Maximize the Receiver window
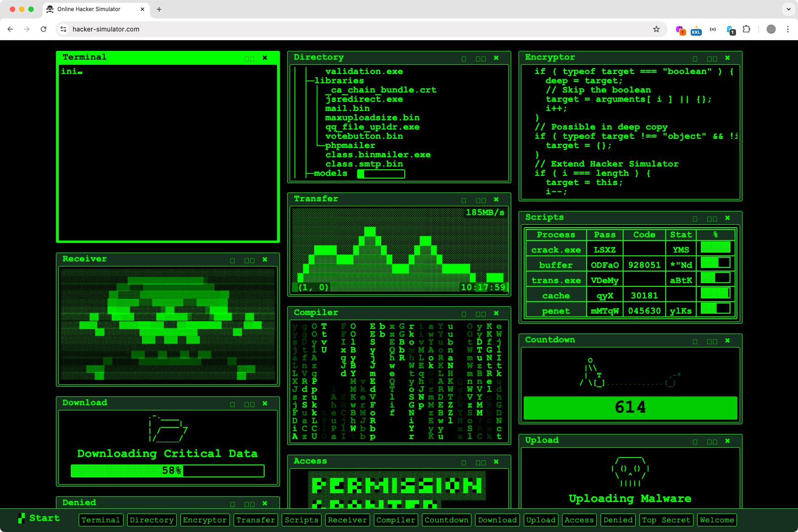Screen dimensions: 798x532 [249, 260]
